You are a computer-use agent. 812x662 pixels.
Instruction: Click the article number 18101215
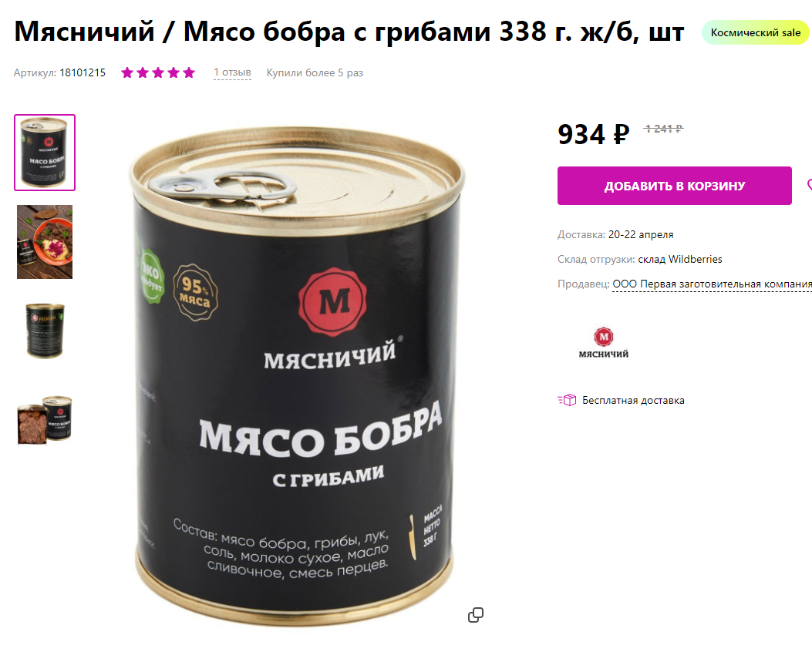83,73
